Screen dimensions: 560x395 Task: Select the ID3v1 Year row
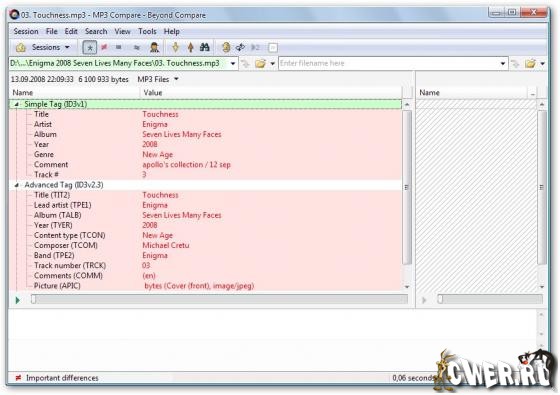205,144
